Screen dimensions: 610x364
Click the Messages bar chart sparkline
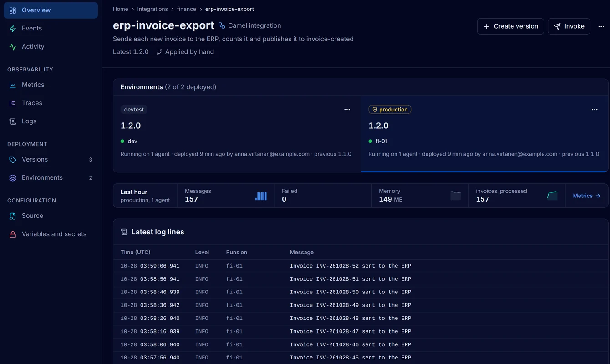[261, 196]
